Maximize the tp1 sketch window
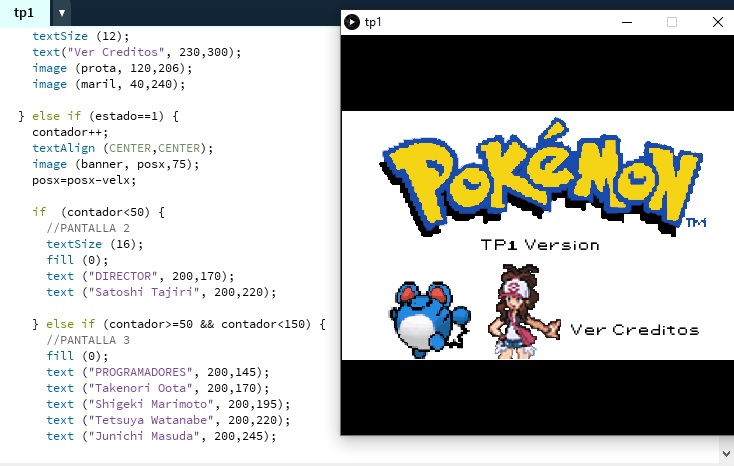 (x=672, y=22)
